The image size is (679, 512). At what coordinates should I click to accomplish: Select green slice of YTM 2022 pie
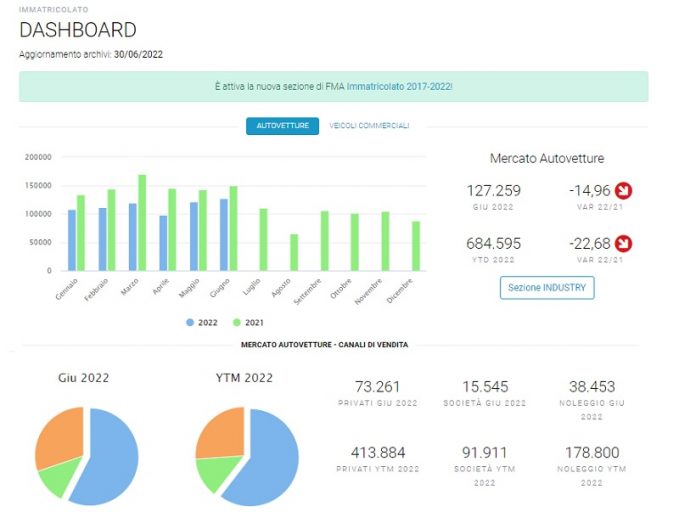pos(217,471)
